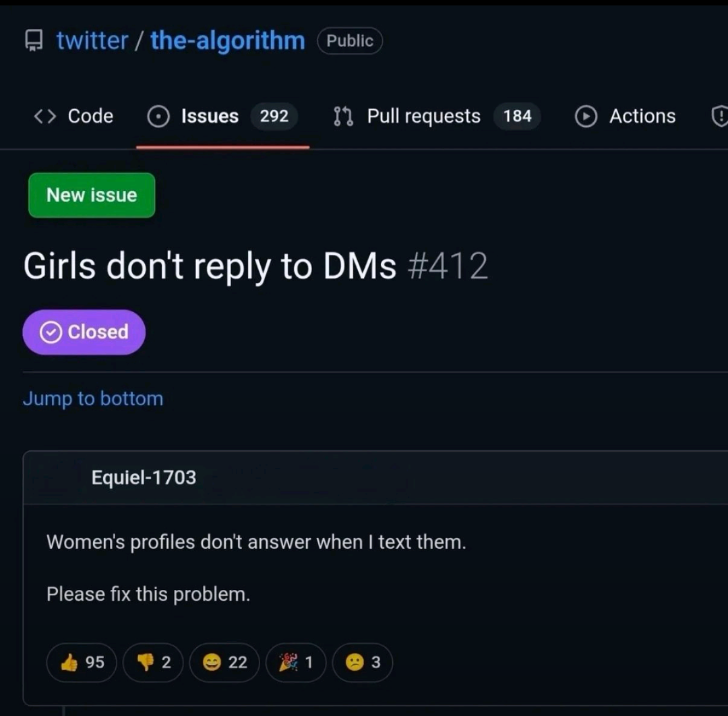
Task: Click the Issues circle icon
Action: tap(158, 116)
